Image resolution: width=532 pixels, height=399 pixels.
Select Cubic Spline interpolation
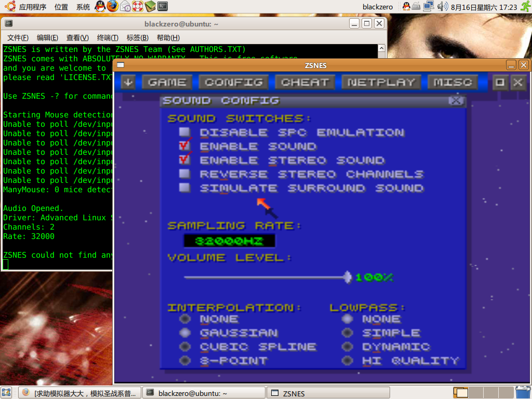tap(185, 347)
